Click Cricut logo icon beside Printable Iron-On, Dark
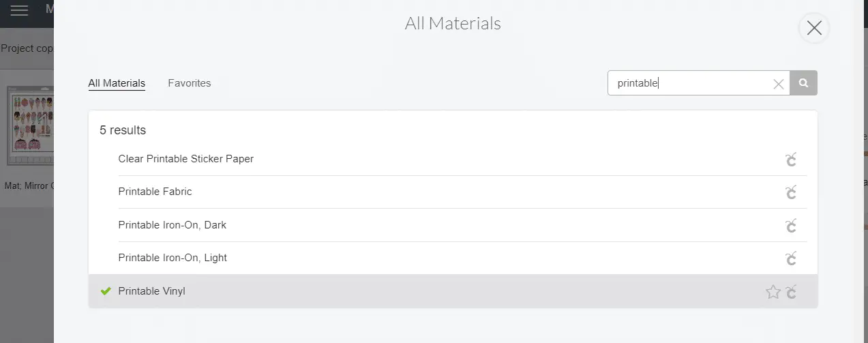 [x=791, y=225]
